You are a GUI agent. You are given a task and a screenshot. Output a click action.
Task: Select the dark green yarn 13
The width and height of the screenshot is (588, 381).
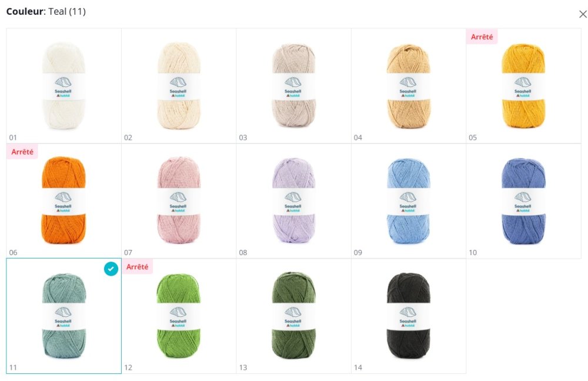click(x=293, y=316)
